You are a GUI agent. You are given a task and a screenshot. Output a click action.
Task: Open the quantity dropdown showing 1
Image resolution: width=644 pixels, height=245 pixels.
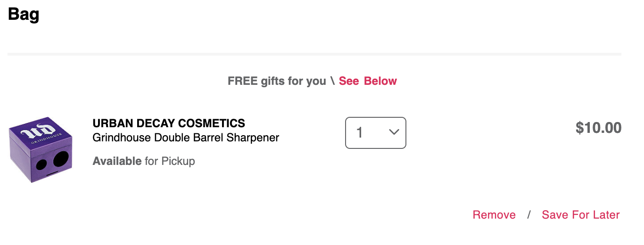point(376,133)
